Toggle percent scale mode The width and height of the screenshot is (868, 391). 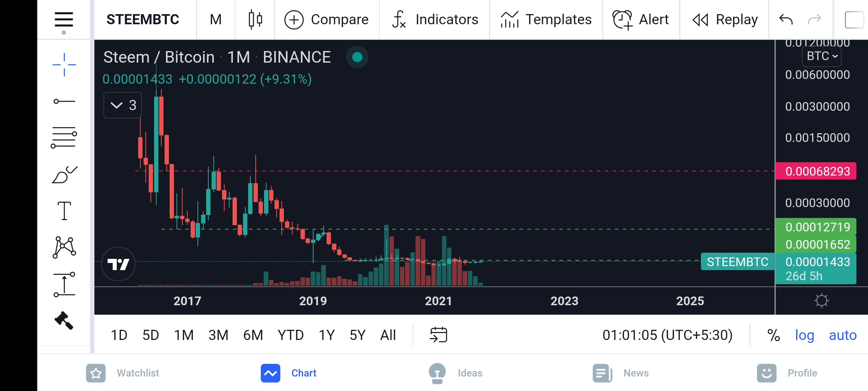pyautogui.click(x=773, y=335)
